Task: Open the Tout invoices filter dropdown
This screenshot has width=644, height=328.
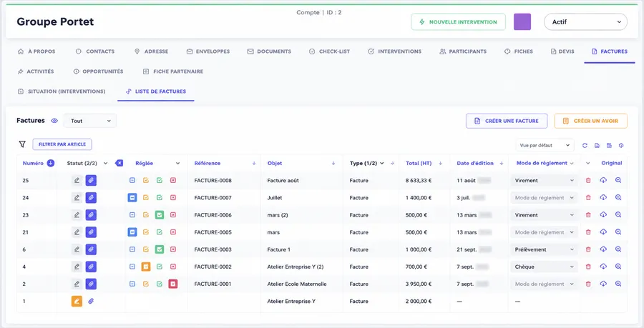Action: pyautogui.click(x=90, y=121)
